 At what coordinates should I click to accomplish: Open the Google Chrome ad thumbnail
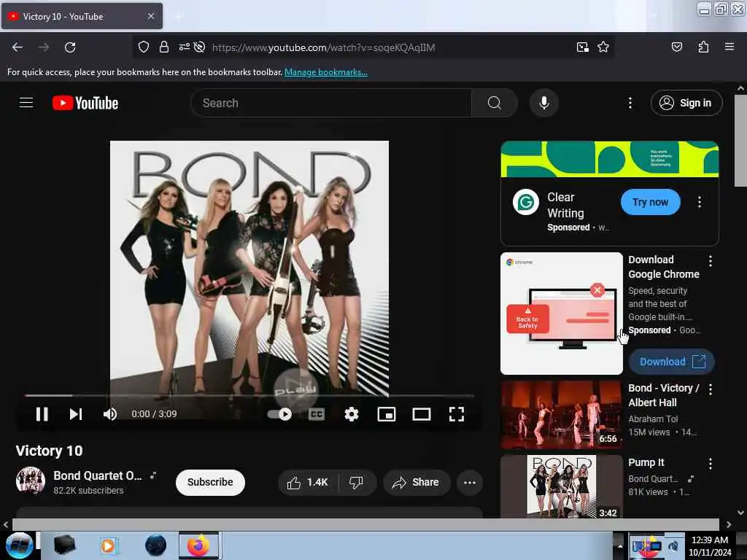[x=561, y=314]
